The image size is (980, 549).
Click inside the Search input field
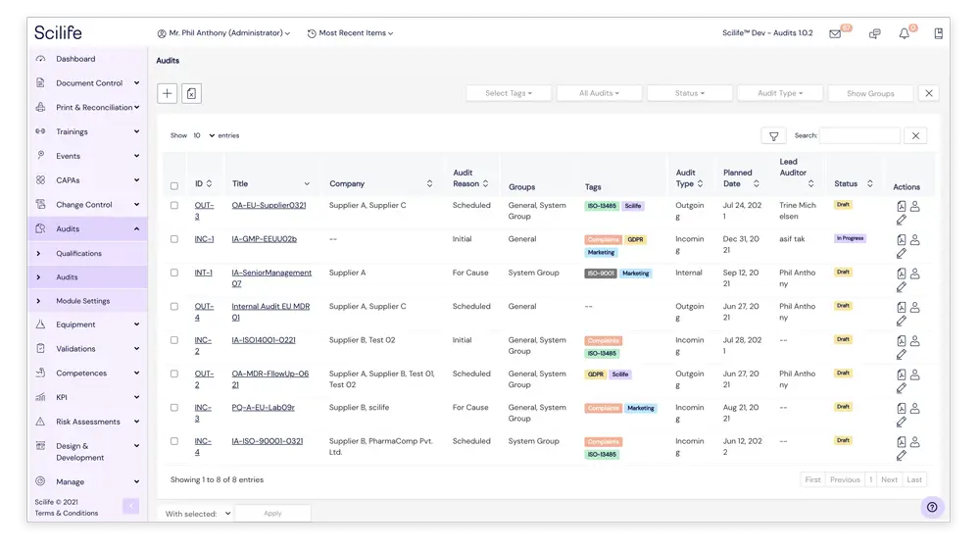pos(860,135)
